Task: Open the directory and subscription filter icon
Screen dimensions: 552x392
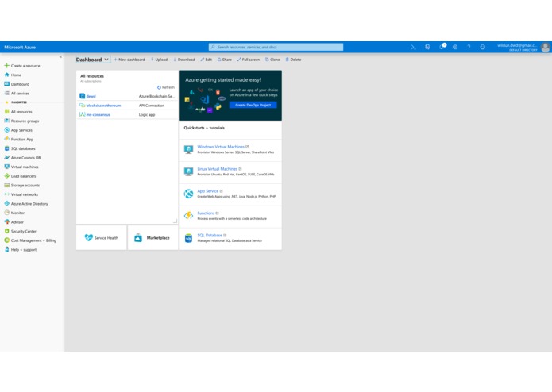Action: pos(427,47)
